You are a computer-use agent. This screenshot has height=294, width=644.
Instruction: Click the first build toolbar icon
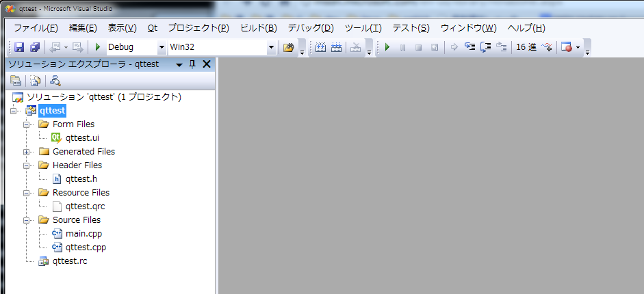[x=320, y=47]
